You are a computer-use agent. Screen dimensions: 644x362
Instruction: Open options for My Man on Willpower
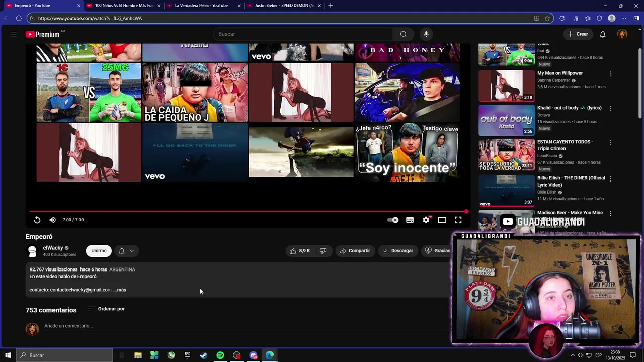coord(611,74)
